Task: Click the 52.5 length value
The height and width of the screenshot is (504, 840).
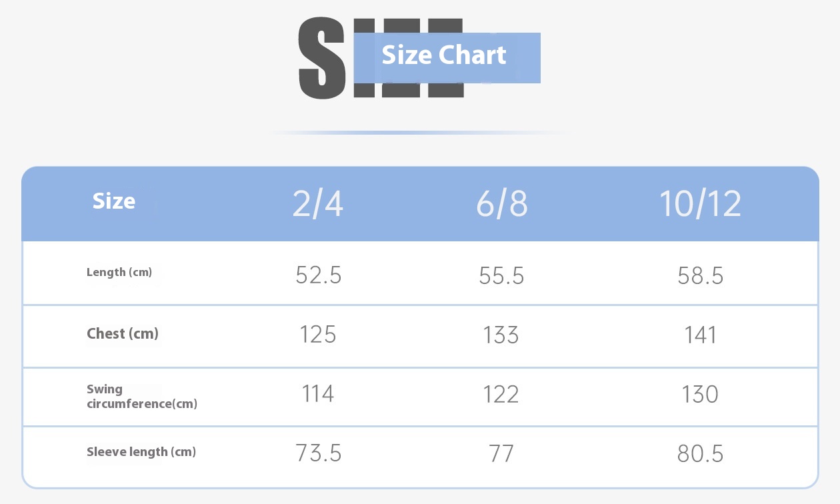Action: click(318, 275)
